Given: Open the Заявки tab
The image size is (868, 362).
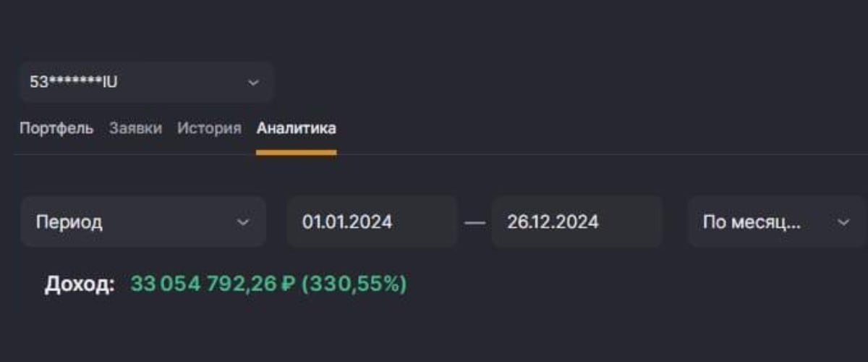Looking at the screenshot, I should 135,128.
